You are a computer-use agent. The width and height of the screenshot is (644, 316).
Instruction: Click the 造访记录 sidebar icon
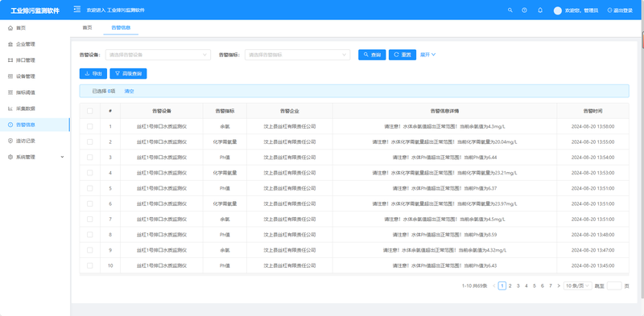(10, 141)
